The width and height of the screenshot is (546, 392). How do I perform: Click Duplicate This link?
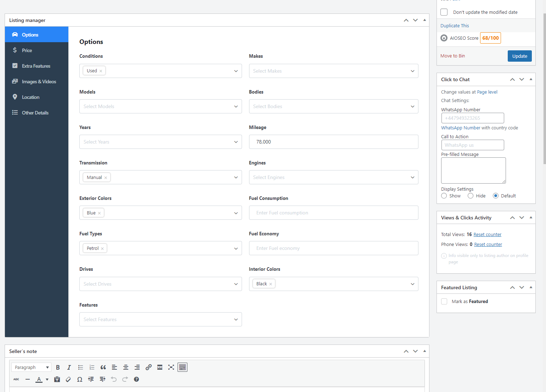coord(455,26)
